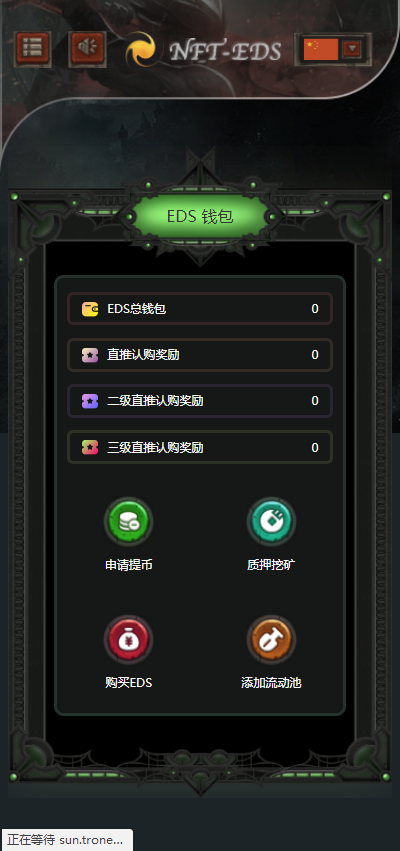This screenshot has width=400, height=851.
Task: Open the 直推认购奖励 row
Action: pos(200,355)
